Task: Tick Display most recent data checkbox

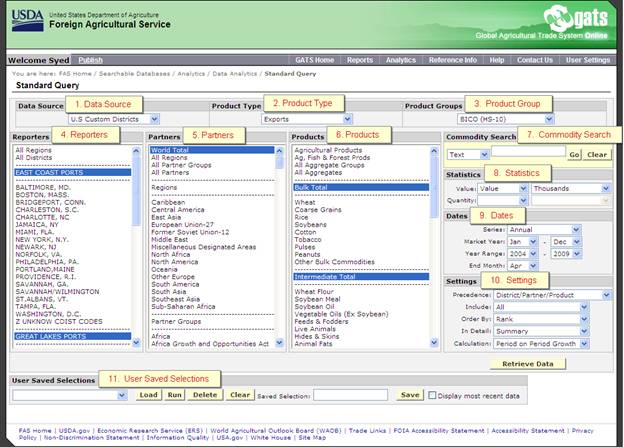Action: click(432, 396)
